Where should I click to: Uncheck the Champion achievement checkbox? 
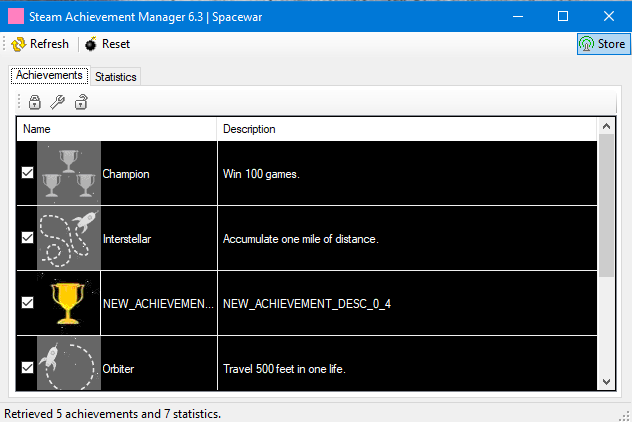coord(27,173)
